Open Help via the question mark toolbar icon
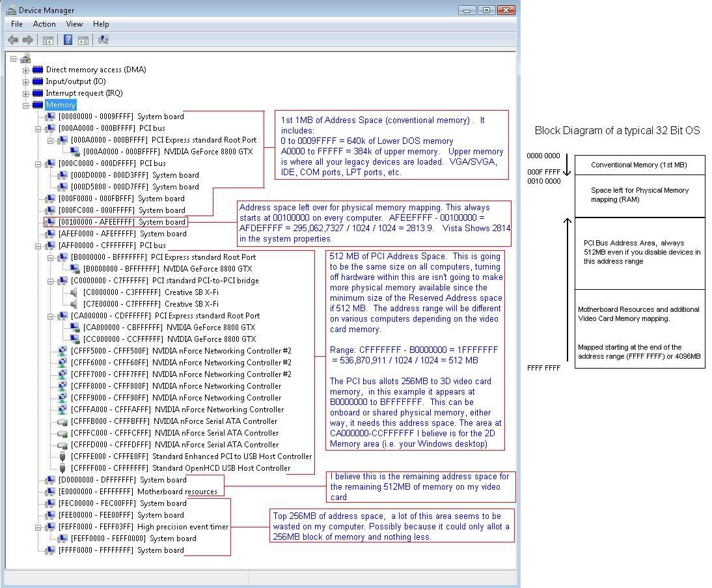 68,40
